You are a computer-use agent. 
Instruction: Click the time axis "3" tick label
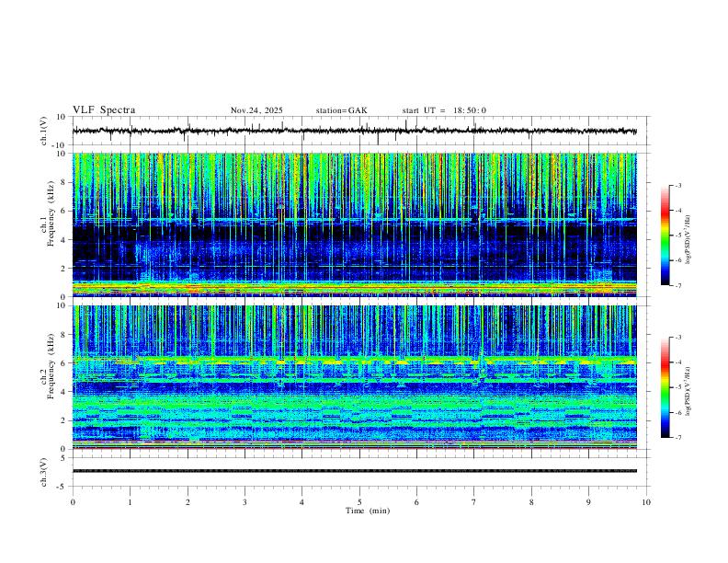click(x=245, y=502)
